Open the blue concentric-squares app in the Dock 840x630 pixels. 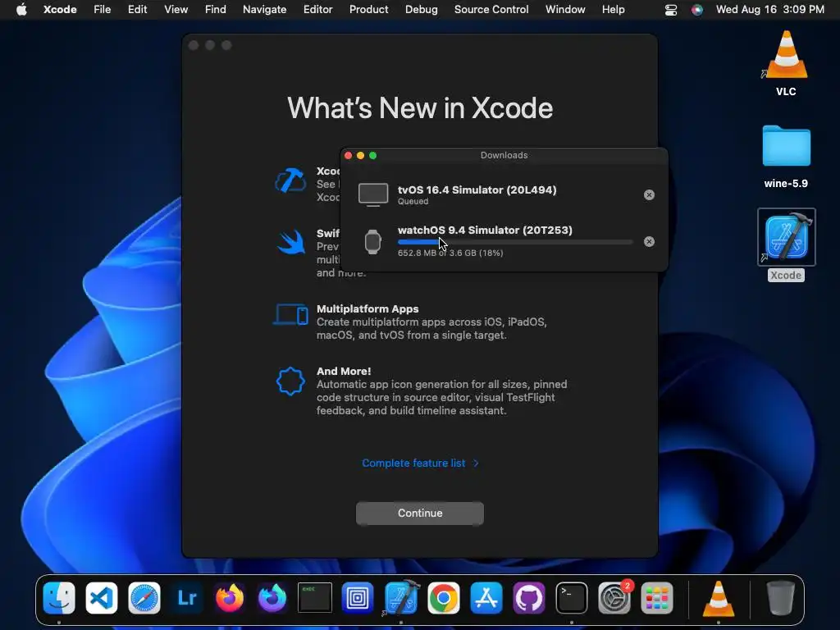pyautogui.click(x=358, y=597)
